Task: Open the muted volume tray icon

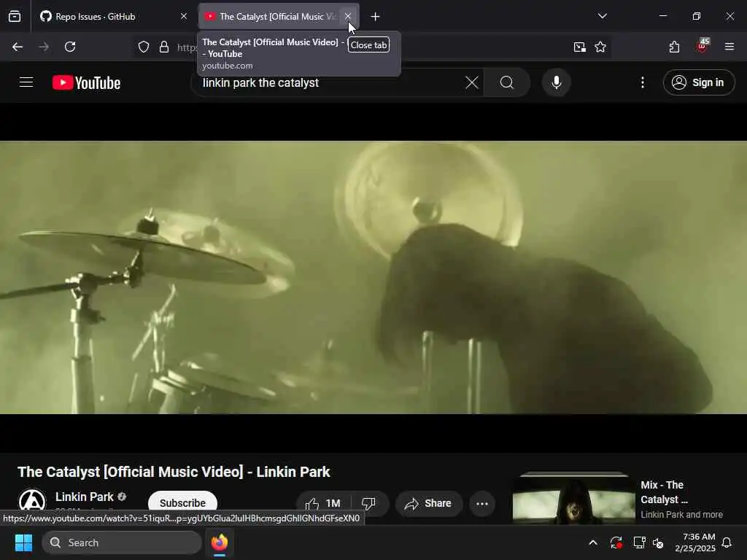Action: [658, 542]
